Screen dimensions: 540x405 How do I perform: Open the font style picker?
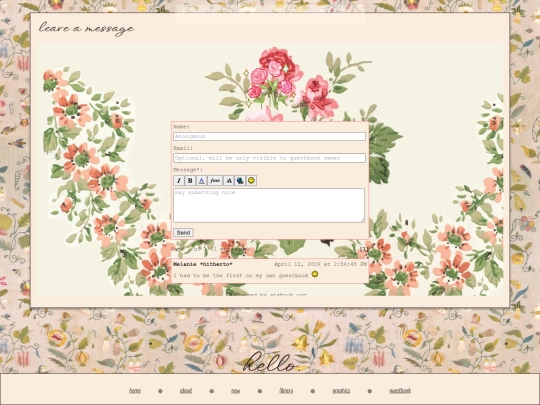(215, 180)
